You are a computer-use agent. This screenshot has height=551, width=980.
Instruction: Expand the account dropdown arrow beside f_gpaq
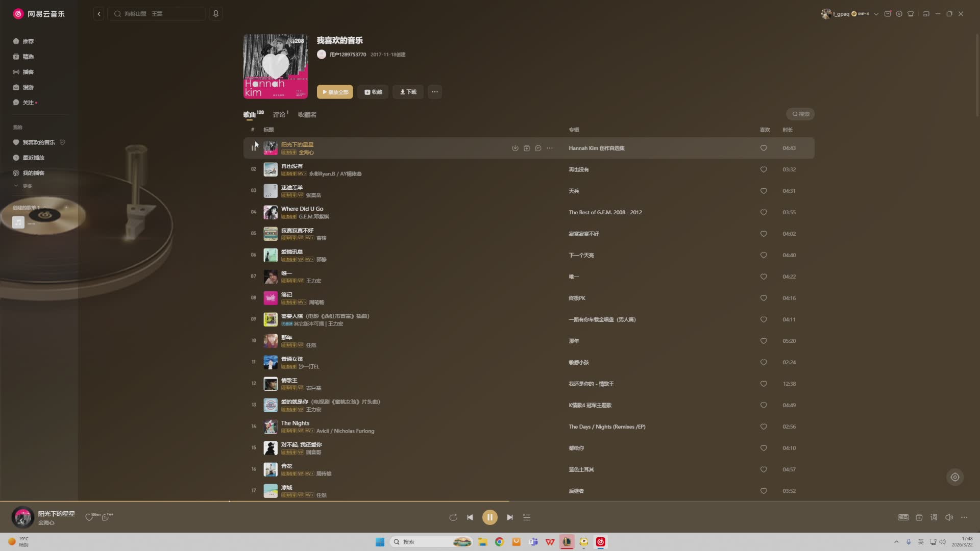click(x=876, y=14)
